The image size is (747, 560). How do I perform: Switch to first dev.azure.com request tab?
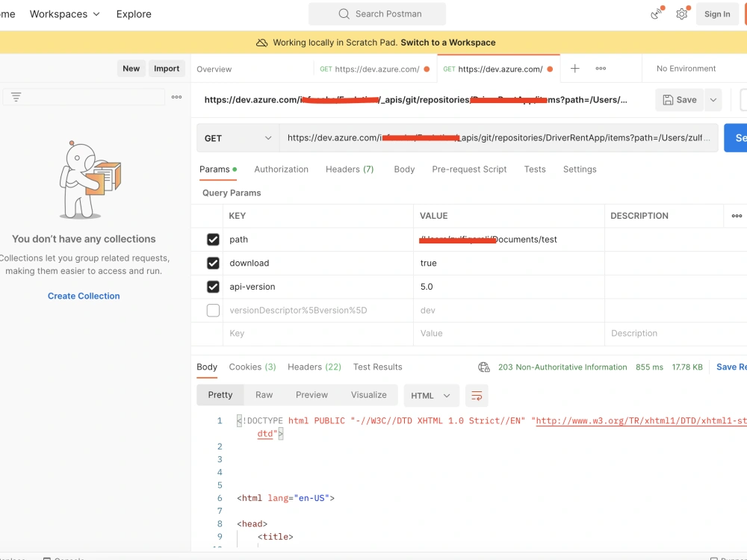(x=376, y=69)
